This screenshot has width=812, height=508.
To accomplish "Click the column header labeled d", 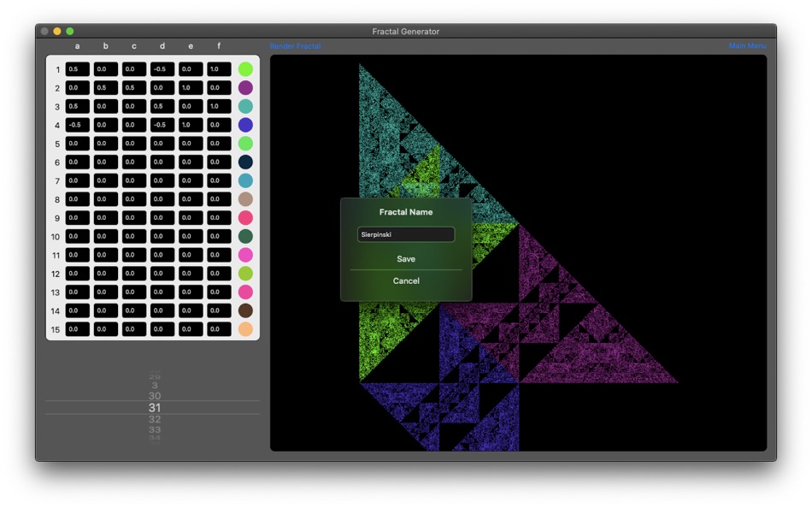I will pyautogui.click(x=162, y=46).
